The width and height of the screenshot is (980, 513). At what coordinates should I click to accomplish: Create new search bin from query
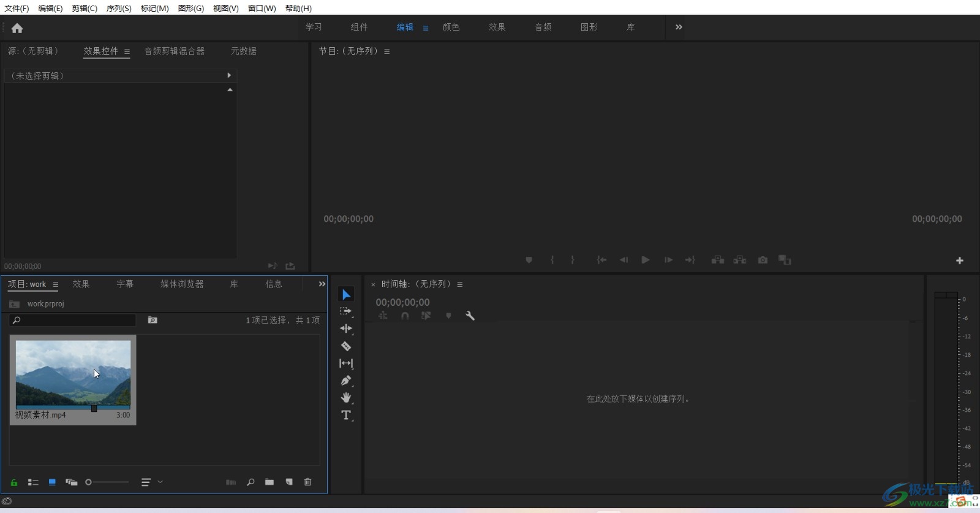coord(153,320)
